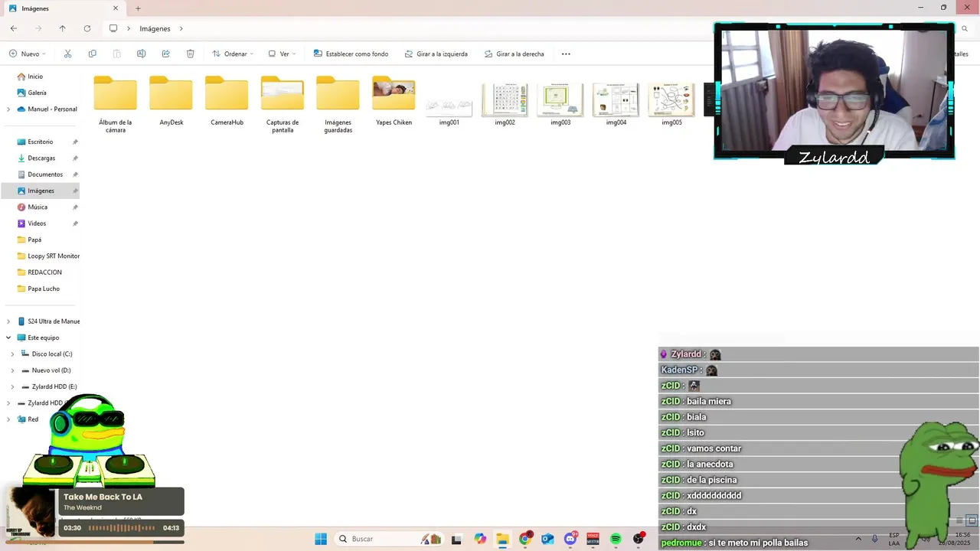Open the Álbum de la cámara folder
This screenshot has height=551, width=980.
point(116,104)
